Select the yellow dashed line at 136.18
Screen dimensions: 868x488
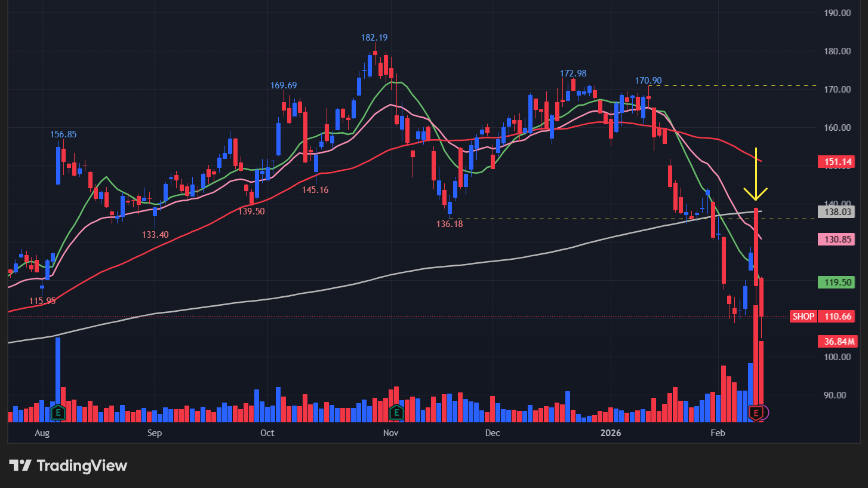[597, 219]
